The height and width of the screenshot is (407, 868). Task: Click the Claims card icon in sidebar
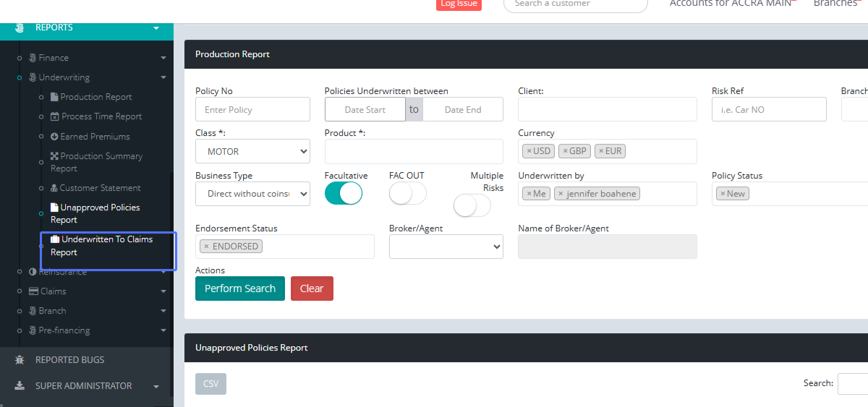33,291
